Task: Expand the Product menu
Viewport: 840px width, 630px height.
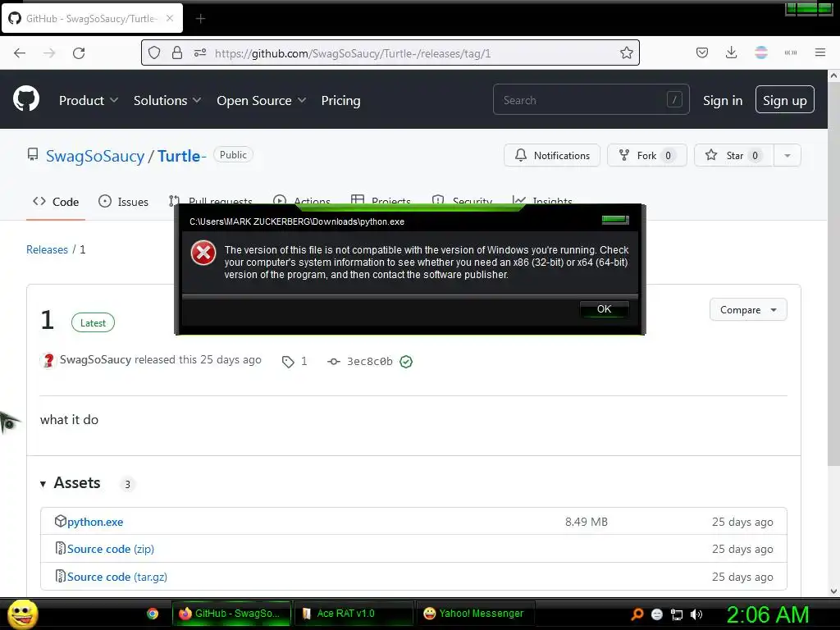Action: click(89, 100)
